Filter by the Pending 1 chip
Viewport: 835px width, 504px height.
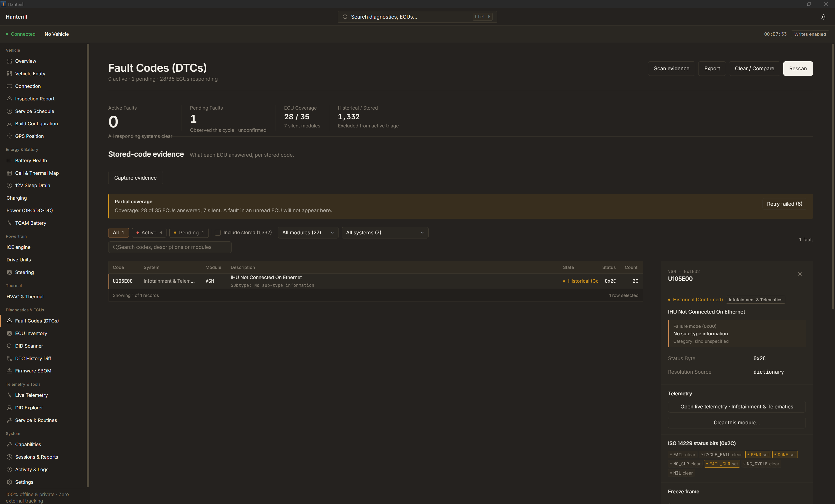189,232
